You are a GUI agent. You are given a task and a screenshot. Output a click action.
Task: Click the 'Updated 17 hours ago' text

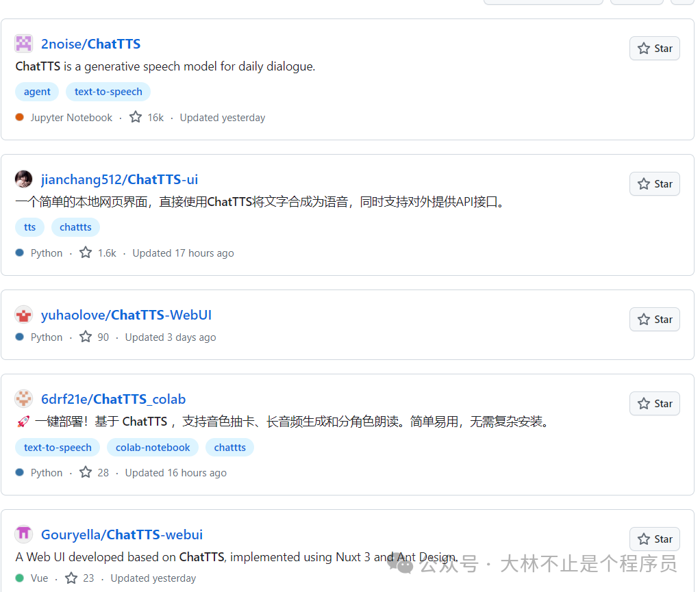(x=183, y=253)
